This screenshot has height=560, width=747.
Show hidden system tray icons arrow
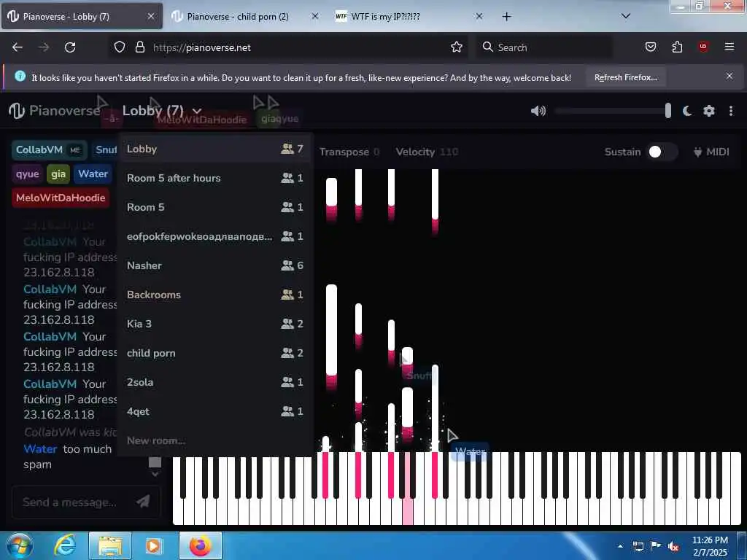(620, 546)
